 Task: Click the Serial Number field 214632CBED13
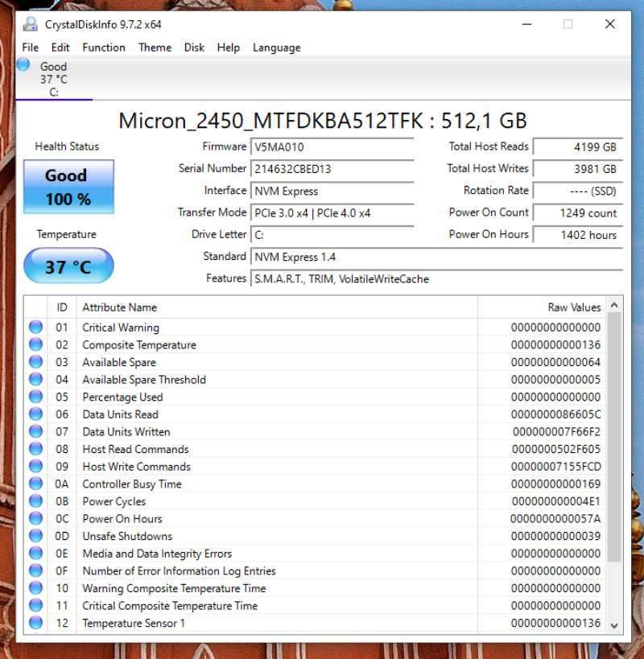tap(332, 169)
